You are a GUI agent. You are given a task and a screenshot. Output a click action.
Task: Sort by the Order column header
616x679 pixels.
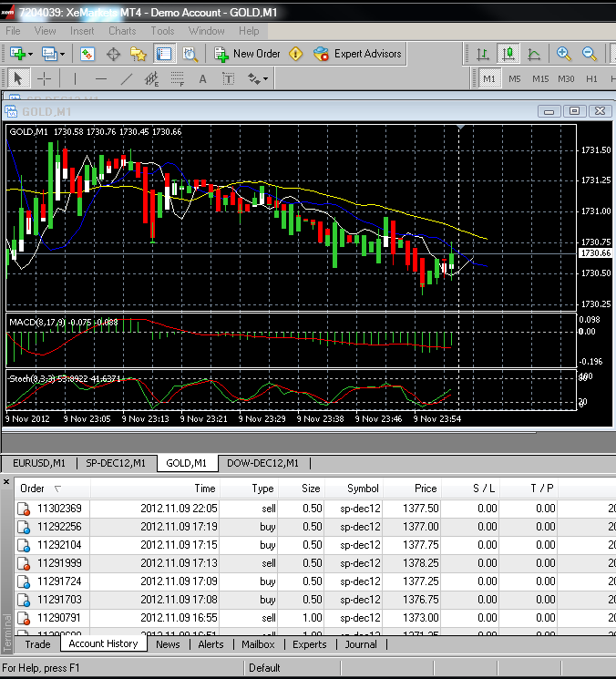pyautogui.click(x=52, y=489)
